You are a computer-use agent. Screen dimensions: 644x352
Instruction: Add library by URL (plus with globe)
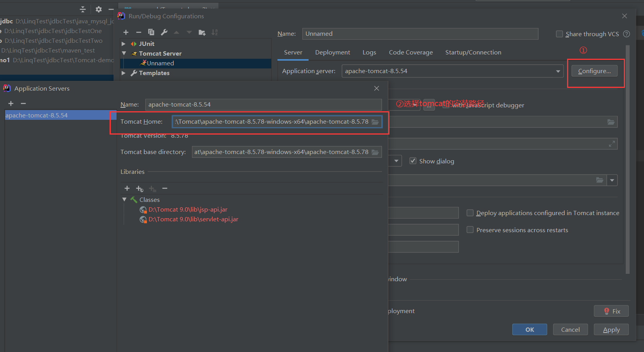(x=140, y=189)
